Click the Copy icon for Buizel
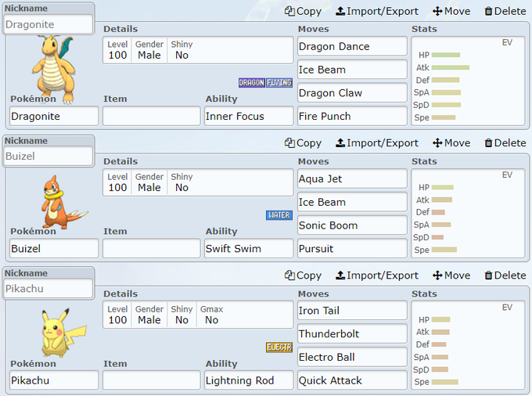The height and width of the screenshot is (396, 532). [x=289, y=143]
